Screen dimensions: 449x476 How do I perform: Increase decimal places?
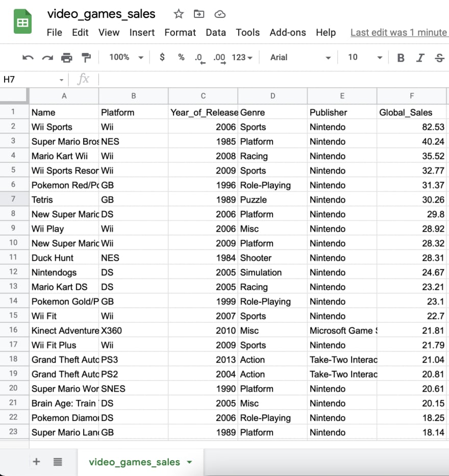pos(219,58)
